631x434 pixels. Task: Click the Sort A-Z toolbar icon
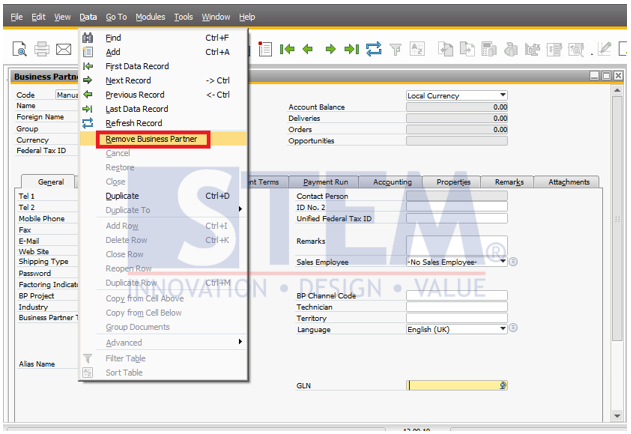(417, 49)
